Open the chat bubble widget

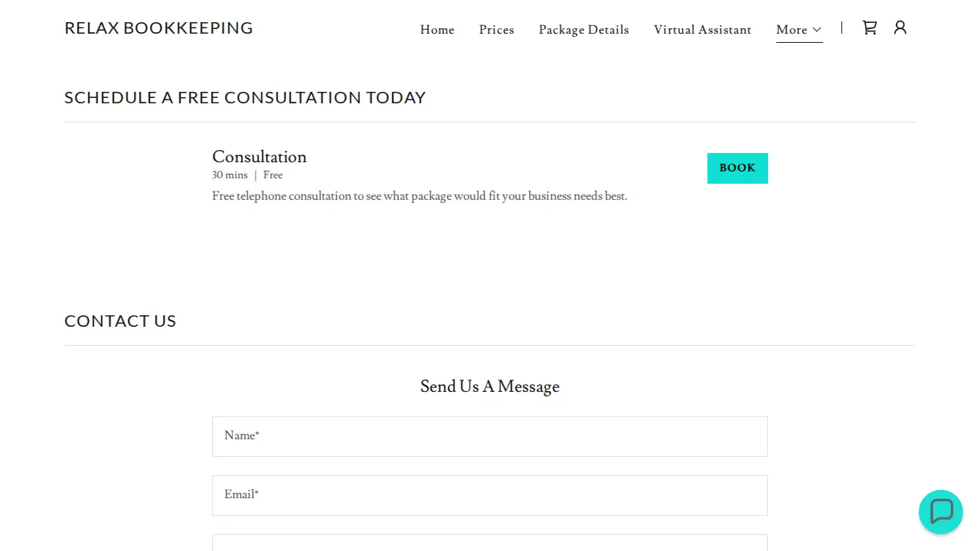tap(941, 512)
